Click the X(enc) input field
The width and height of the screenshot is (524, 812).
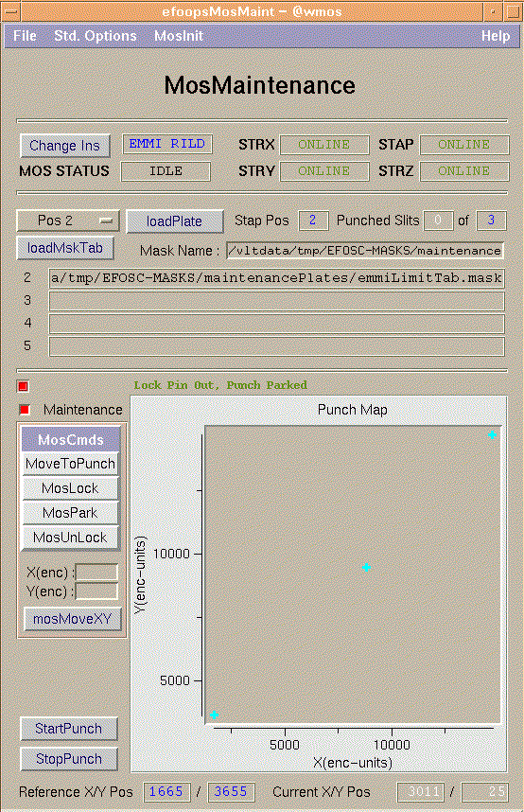[96, 573]
